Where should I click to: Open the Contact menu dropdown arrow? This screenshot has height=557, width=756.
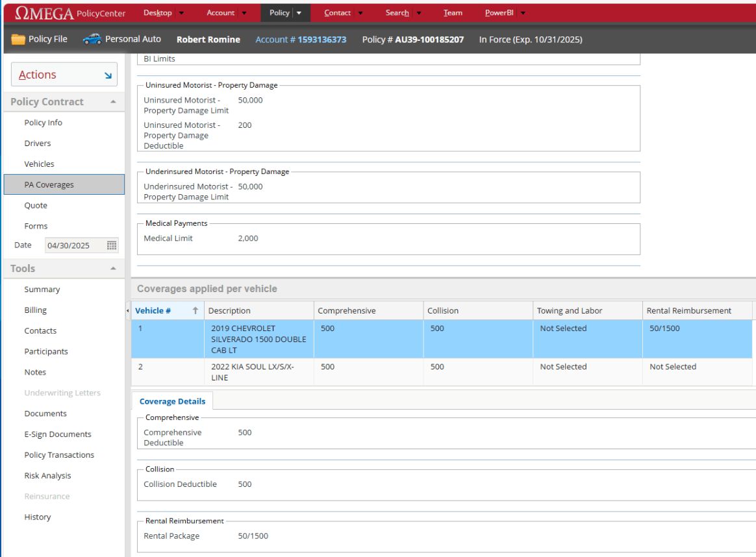click(x=360, y=13)
